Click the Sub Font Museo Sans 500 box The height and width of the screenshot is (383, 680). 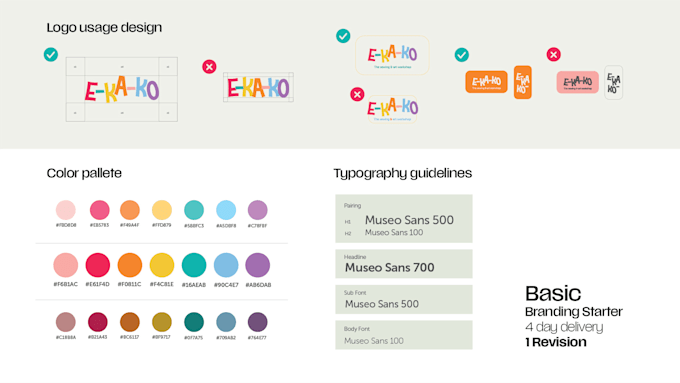404,299
